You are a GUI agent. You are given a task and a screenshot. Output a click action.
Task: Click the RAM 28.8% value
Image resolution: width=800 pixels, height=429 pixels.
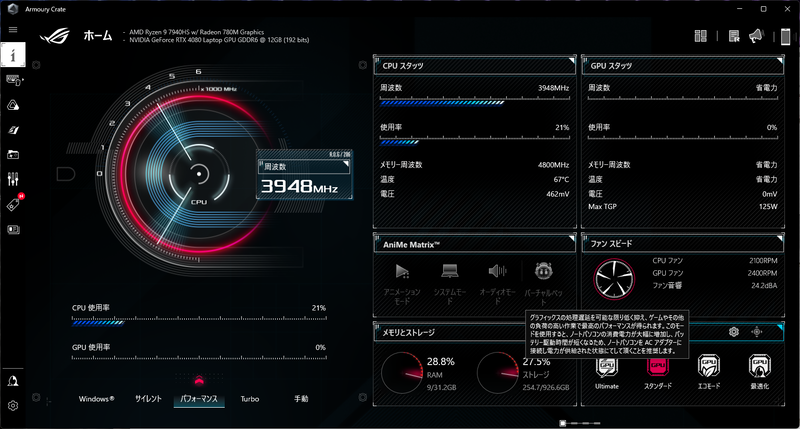pyautogui.click(x=440, y=362)
